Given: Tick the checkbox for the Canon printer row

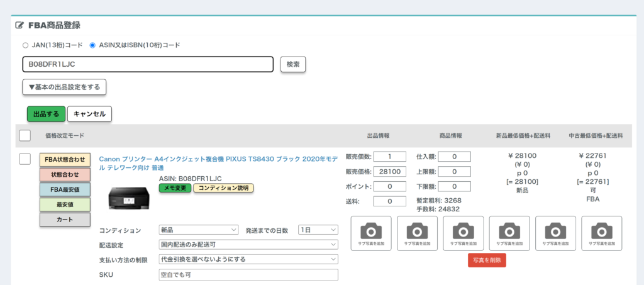Looking at the screenshot, I should pos(25,159).
